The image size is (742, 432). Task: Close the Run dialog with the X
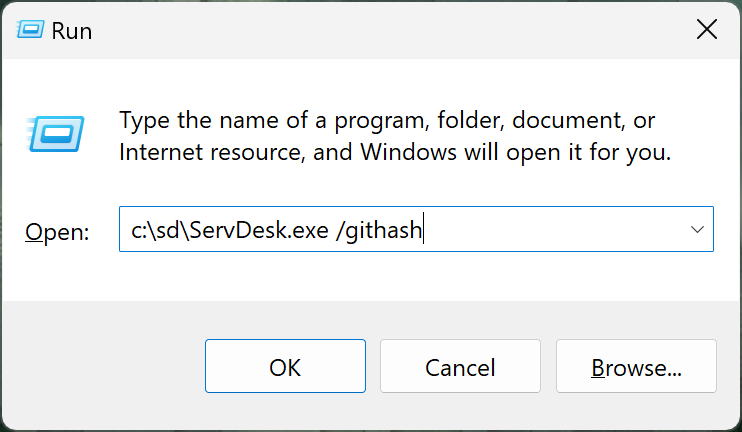(706, 30)
